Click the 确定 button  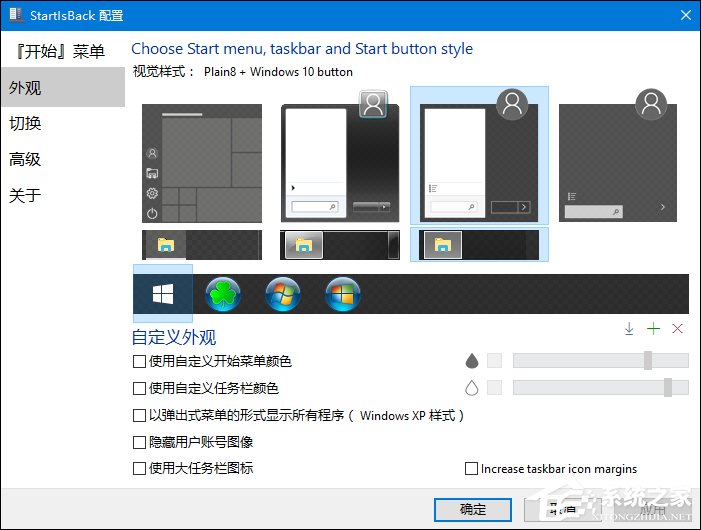coord(473,509)
